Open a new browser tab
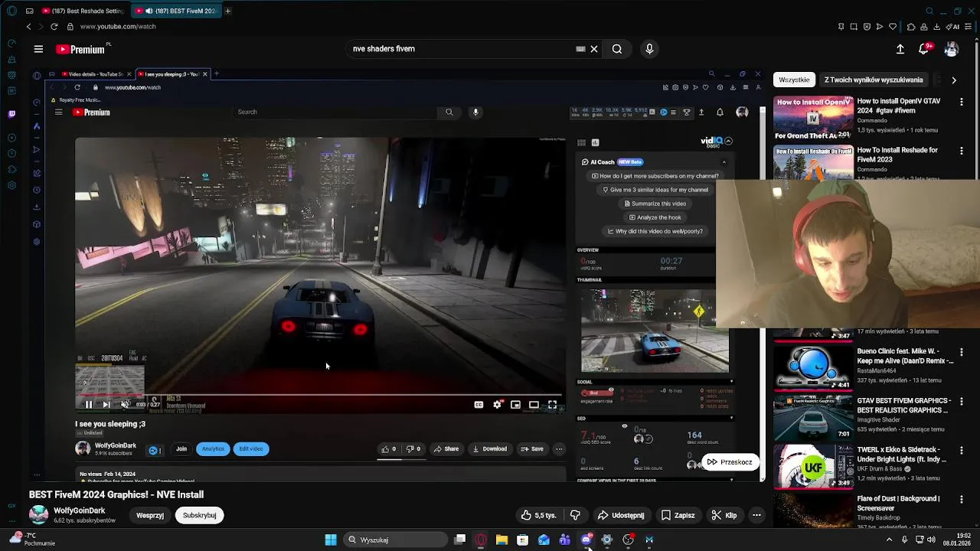The image size is (980, 551). (227, 11)
